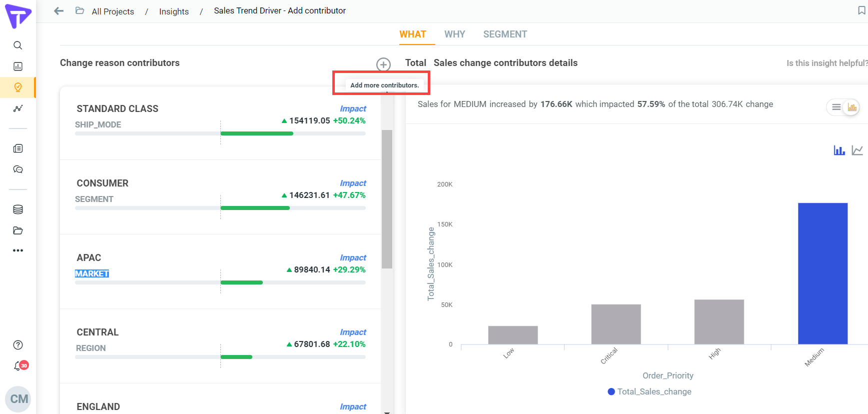Open the All Projects breadcrumb
This screenshot has width=868, height=414.
(x=113, y=11)
